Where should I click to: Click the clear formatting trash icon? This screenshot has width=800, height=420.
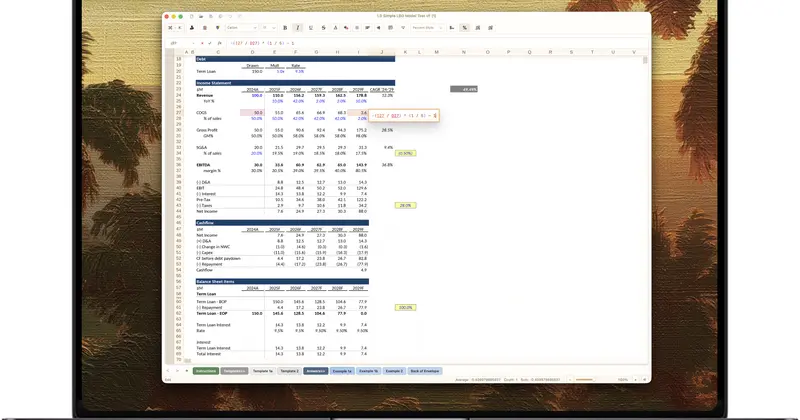[205, 28]
